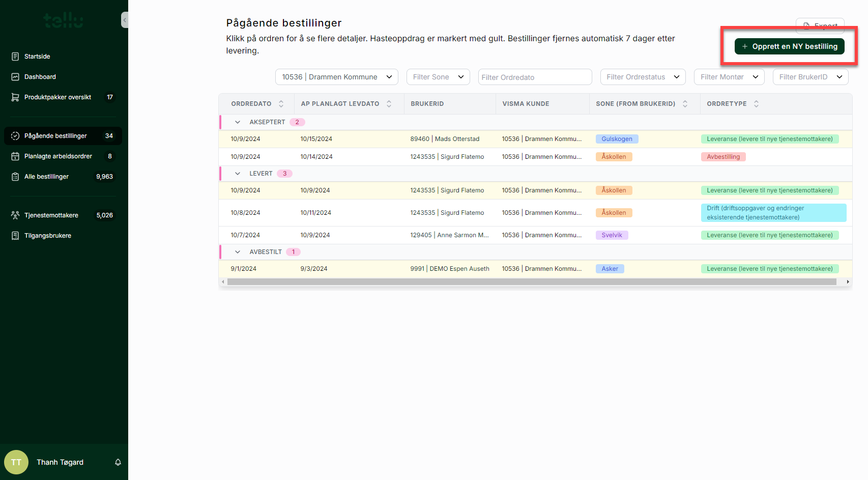The width and height of the screenshot is (868, 480).
Task: Click the VISMA KUNDE column header
Action: [526, 104]
